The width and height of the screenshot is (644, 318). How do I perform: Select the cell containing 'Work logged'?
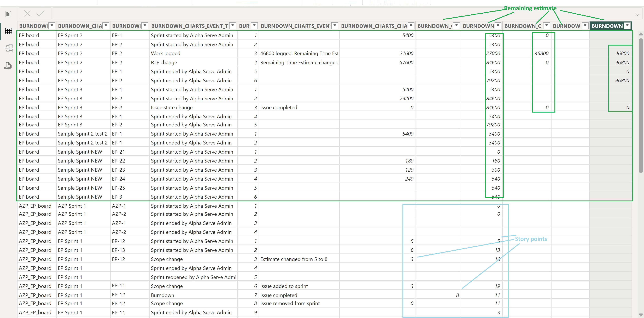click(x=166, y=53)
